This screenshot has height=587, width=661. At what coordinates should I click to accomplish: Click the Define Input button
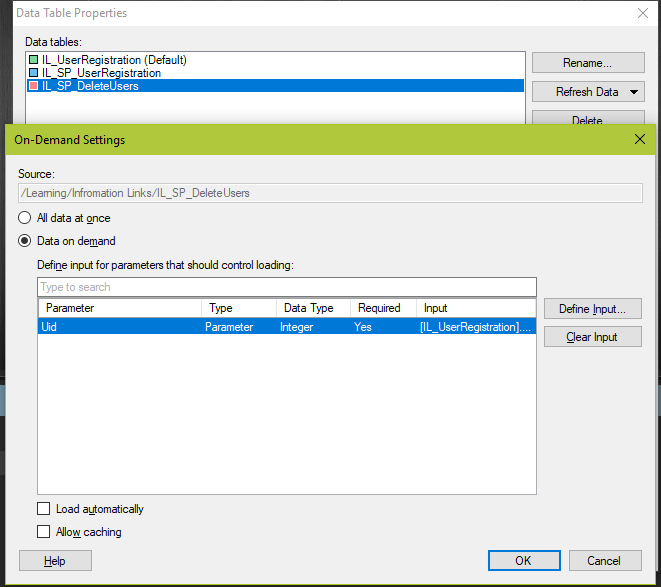(592, 309)
